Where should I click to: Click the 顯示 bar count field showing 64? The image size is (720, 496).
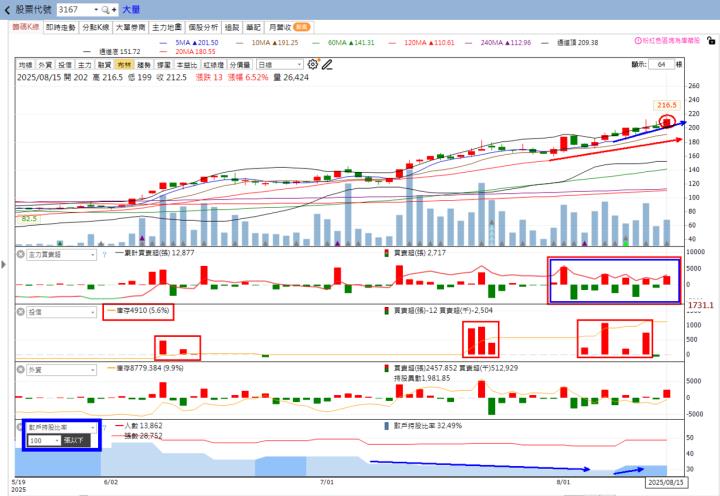(661, 64)
